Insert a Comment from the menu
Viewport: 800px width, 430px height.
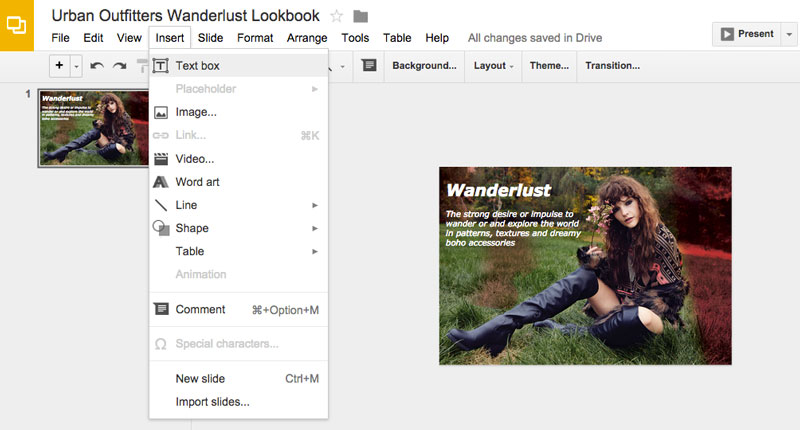(x=239, y=310)
